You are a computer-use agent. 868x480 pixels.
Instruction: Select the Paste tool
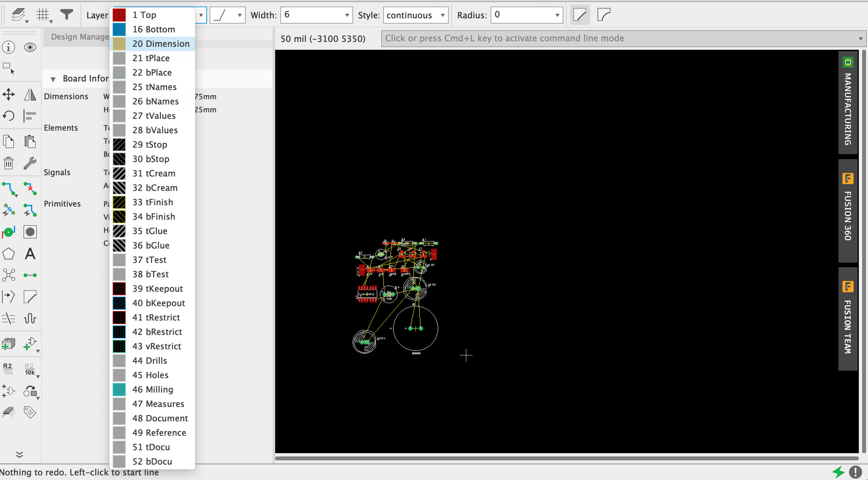[30, 141]
